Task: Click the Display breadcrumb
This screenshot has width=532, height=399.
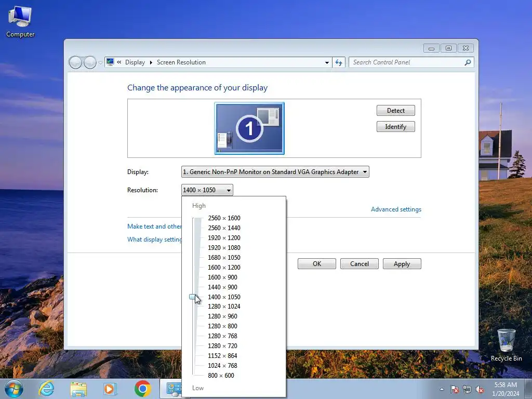Action: tap(135, 62)
